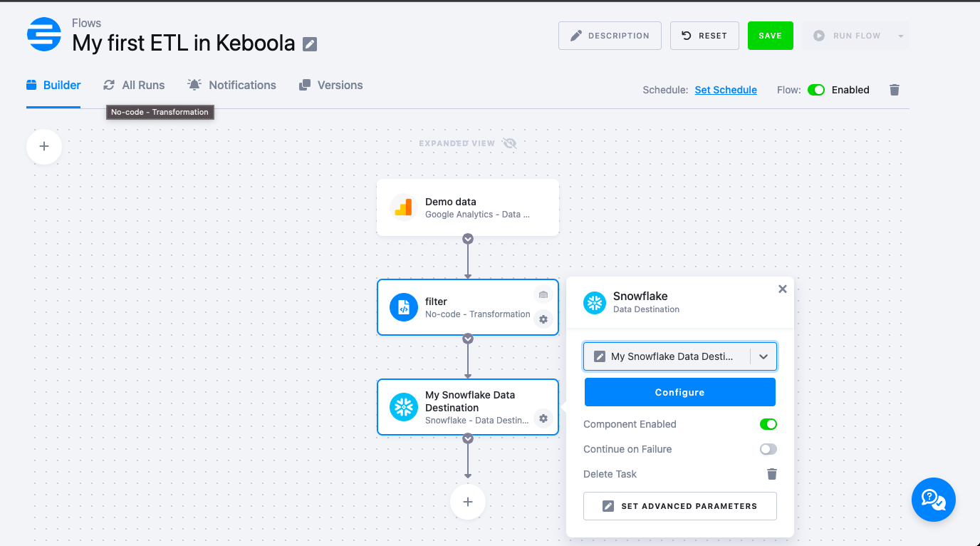Screen dimensions: 980x546
Task: Click the Keboola logo
Action: [x=43, y=34]
